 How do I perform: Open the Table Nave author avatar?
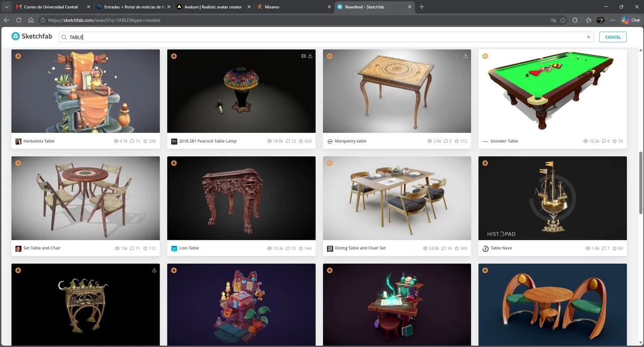[486, 248]
